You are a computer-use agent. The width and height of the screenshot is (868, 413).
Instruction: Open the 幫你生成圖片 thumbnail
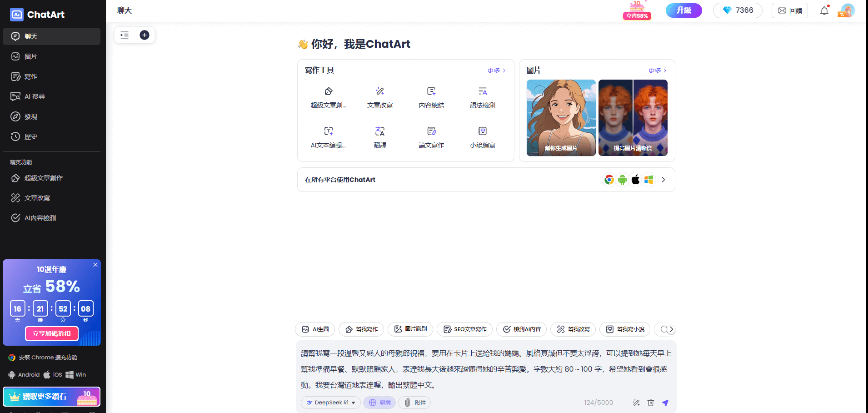pos(561,118)
